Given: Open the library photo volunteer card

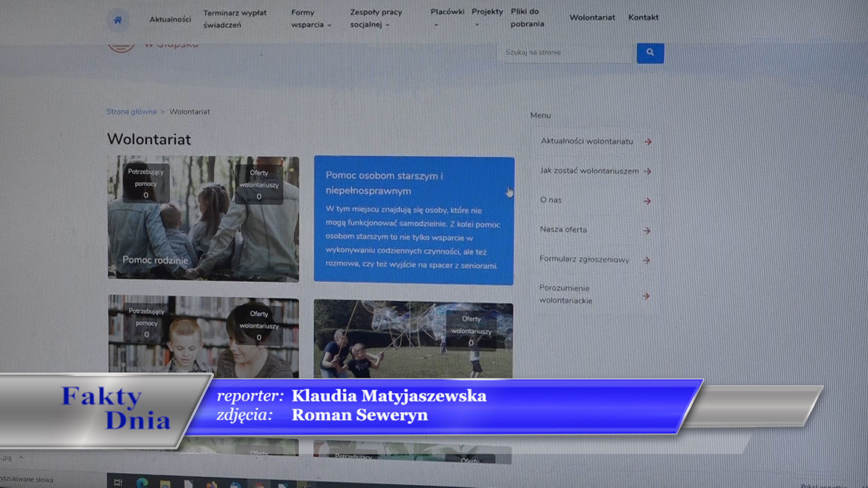Looking at the screenshot, I should 203,336.
